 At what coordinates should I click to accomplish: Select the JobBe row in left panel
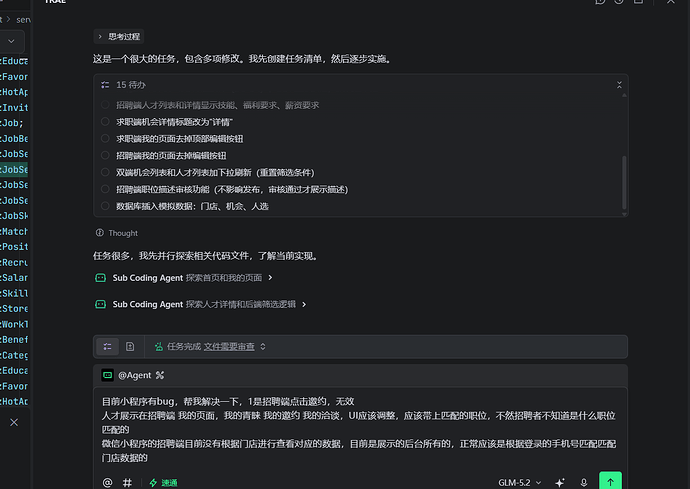click(x=14, y=139)
